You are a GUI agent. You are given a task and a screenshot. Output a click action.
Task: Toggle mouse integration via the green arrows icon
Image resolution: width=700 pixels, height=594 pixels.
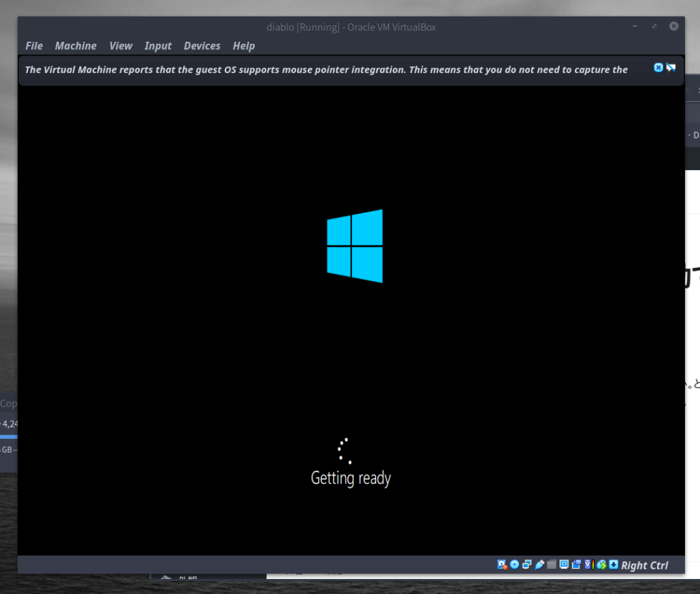[x=600, y=565]
